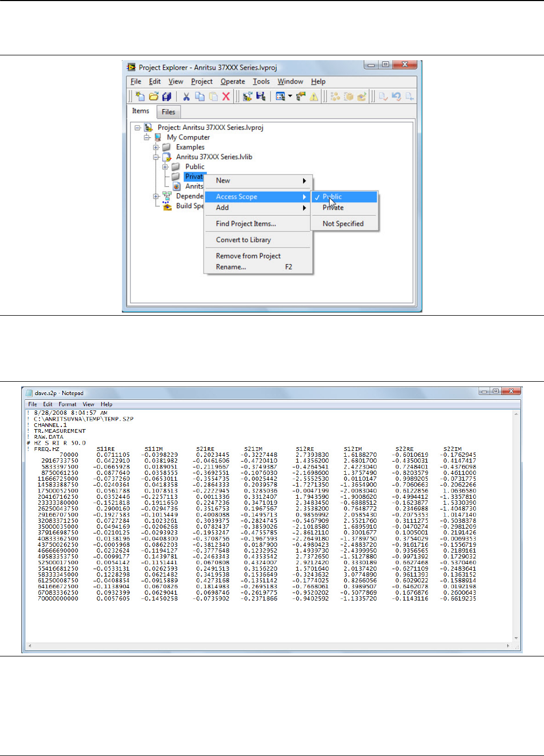
Task: Select Rename... in context menu
Action: 258,267
